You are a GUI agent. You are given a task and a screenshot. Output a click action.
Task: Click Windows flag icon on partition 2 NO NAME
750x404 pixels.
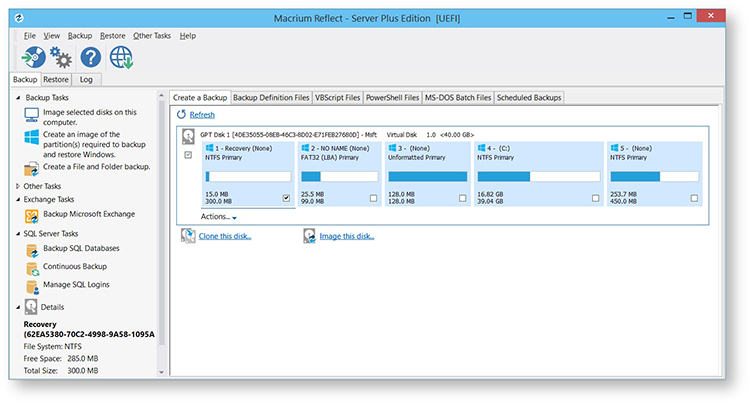pyautogui.click(x=305, y=148)
